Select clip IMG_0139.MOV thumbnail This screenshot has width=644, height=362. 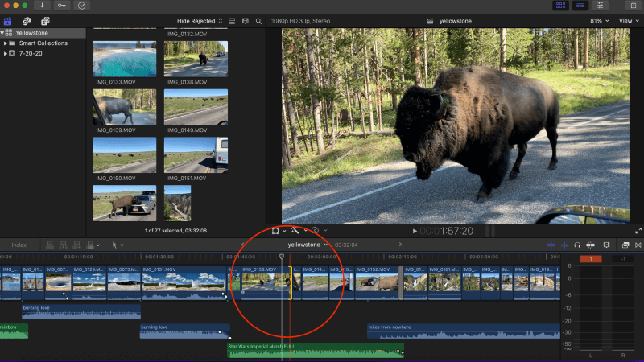point(125,107)
